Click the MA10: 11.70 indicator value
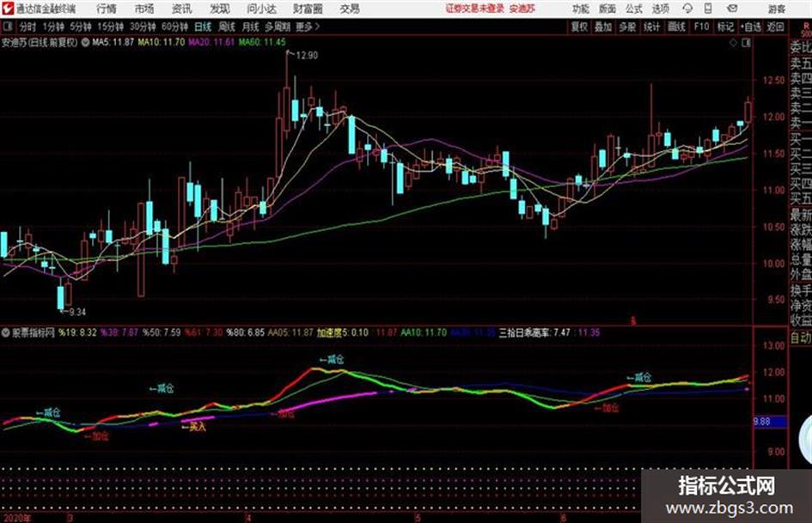Image resolution: width=812 pixels, height=523 pixels. pos(161,42)
